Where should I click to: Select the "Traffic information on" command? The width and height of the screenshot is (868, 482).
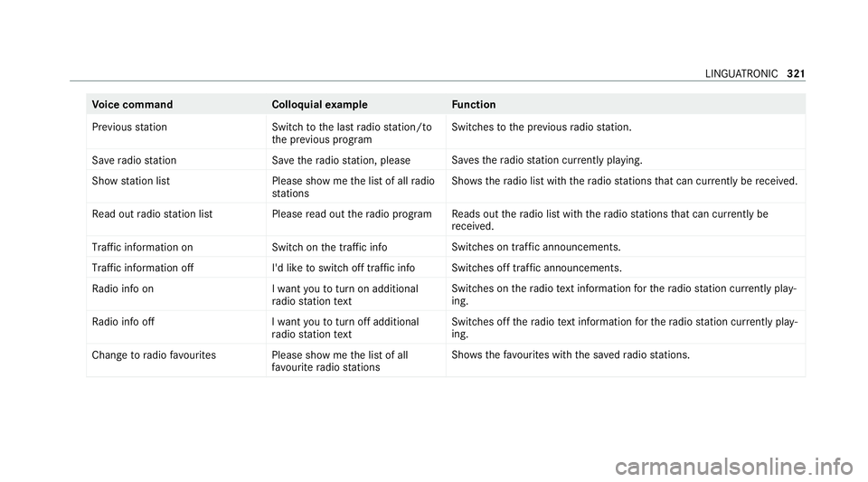(x=142, y=247)
